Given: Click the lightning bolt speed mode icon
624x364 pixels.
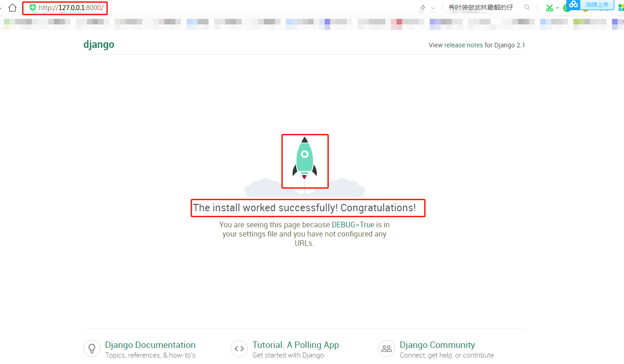Looking at the screenshot, I should coord(423,8).
